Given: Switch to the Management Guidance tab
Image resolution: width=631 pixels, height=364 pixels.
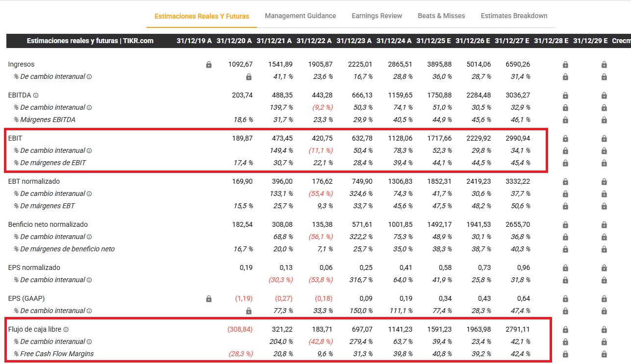Looking at the screenshot, I should point(300,16).
